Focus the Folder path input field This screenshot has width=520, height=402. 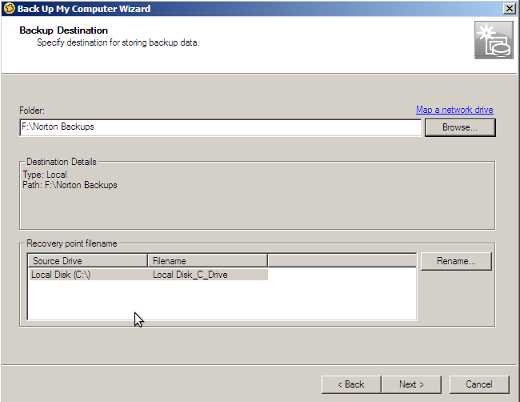(x=220, y=127)
